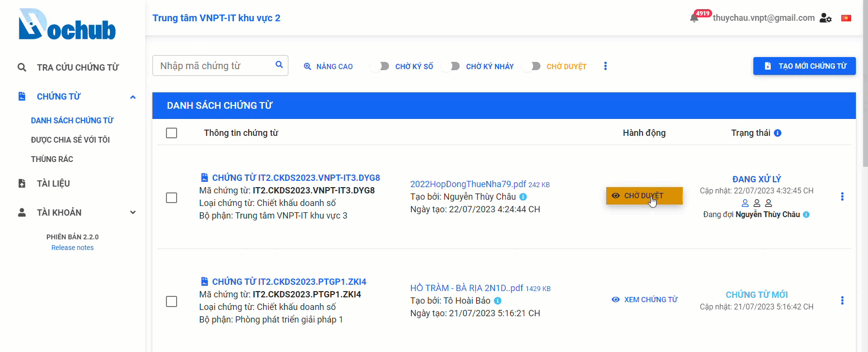Click info icon beside Tô Hoài Bảo

pos(497,301)
